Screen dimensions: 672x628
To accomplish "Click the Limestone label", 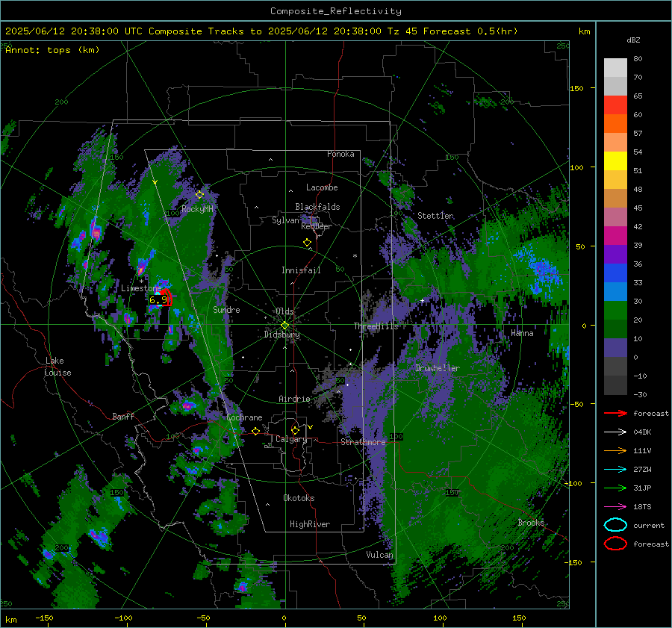I will point(141,288).
